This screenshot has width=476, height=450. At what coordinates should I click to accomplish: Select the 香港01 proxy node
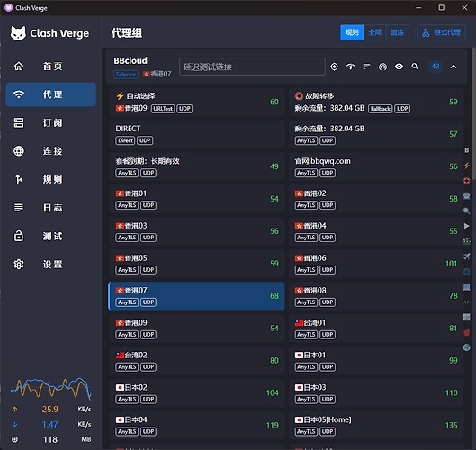[197, 199]
